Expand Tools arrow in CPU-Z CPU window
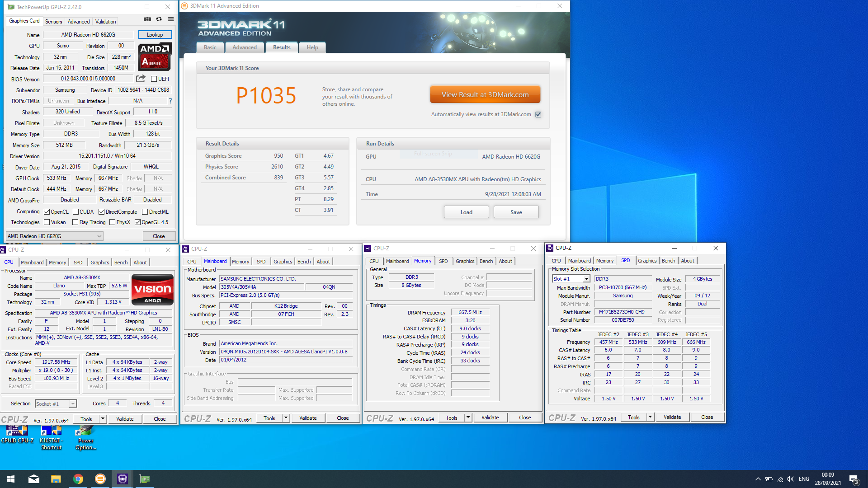 103,419
